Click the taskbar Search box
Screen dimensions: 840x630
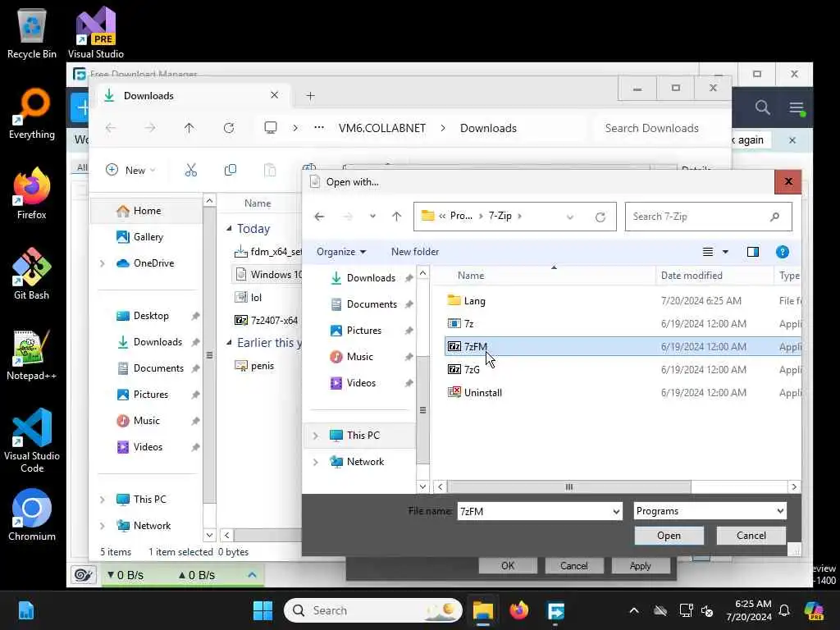click(373, 610)
